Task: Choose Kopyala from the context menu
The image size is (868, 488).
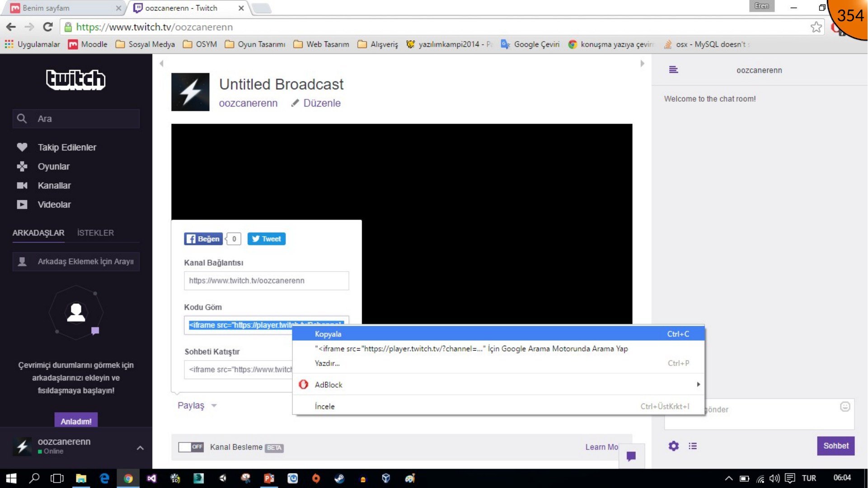Action: tap(498, 334)
